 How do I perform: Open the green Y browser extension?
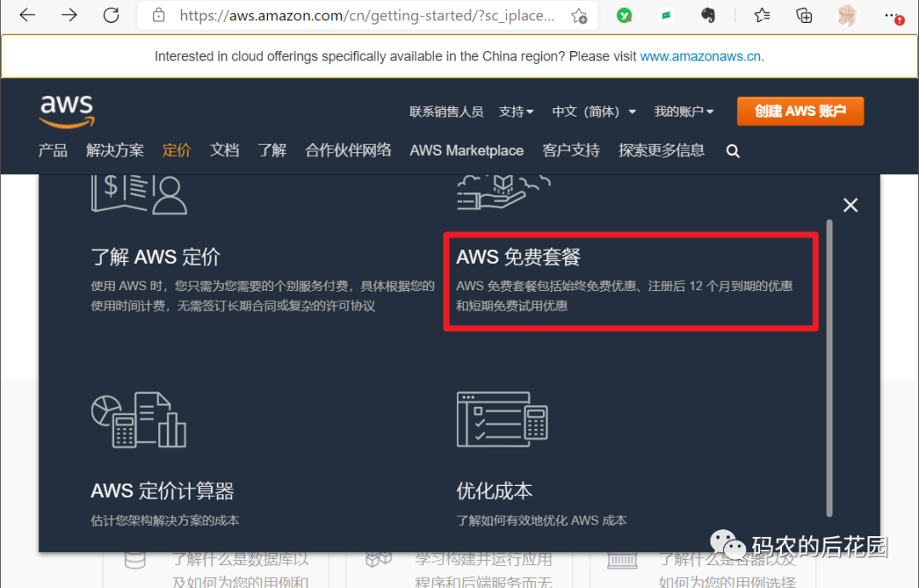point(625,16)
